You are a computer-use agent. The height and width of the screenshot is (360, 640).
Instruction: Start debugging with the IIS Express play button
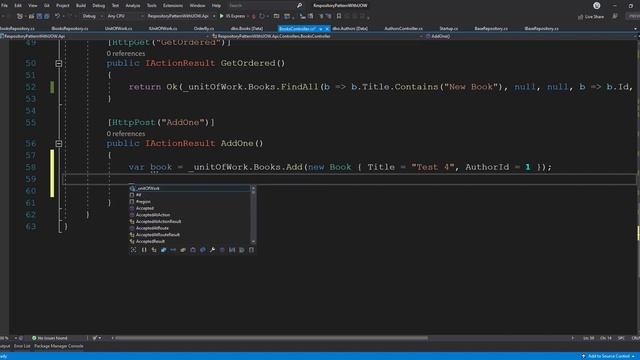tap(233, 16)
